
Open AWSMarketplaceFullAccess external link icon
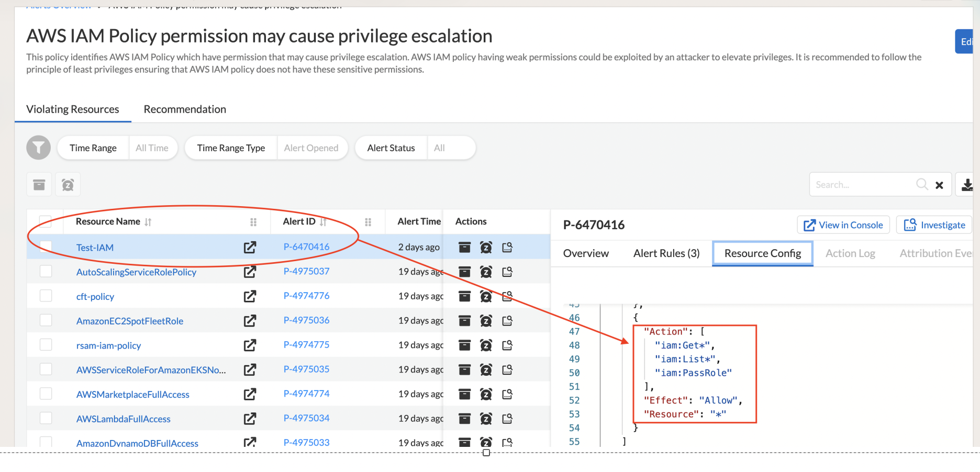click(x=250, y=394)
